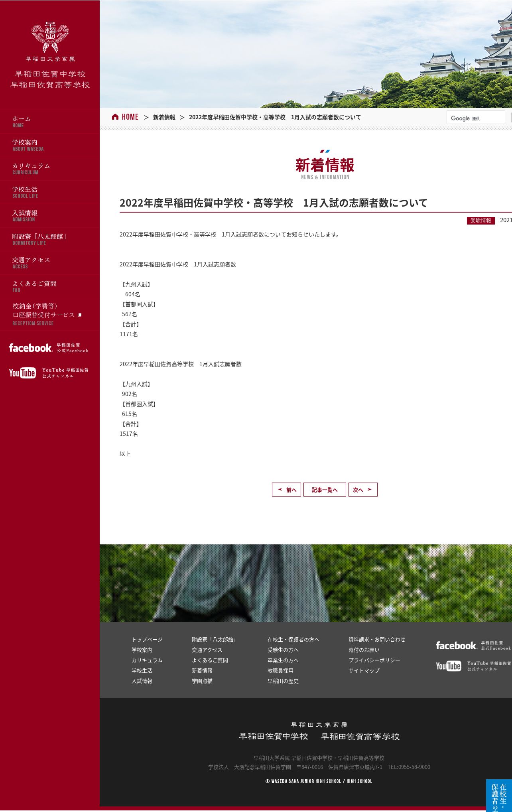Open footer Facebook logo

[473, 645]
